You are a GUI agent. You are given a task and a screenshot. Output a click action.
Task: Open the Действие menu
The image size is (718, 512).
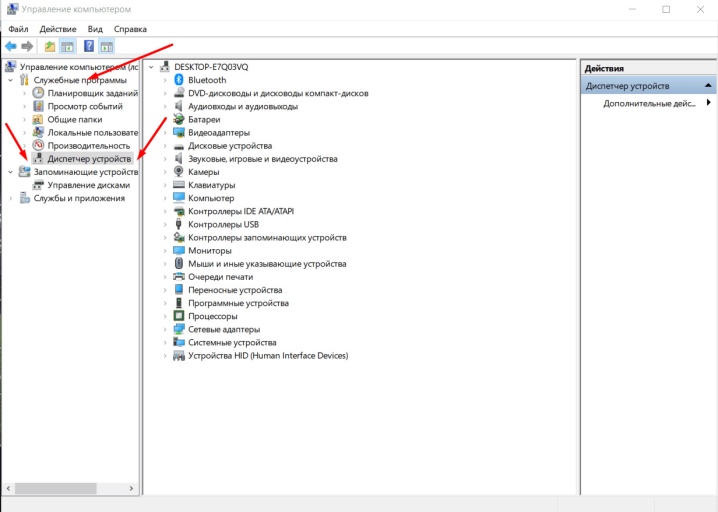58,29
